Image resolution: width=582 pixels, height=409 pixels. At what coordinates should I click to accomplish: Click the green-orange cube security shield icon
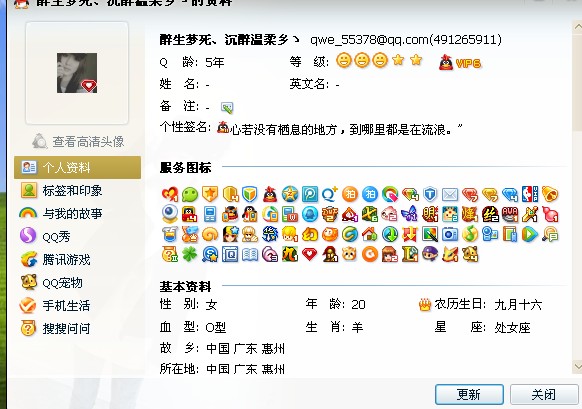(x=250, y=194)
